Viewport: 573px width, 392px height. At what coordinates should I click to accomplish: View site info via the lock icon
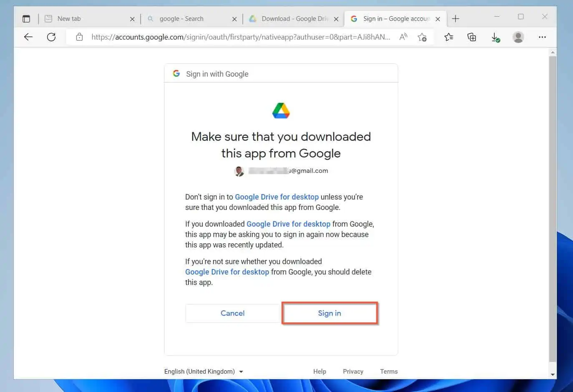79,37
